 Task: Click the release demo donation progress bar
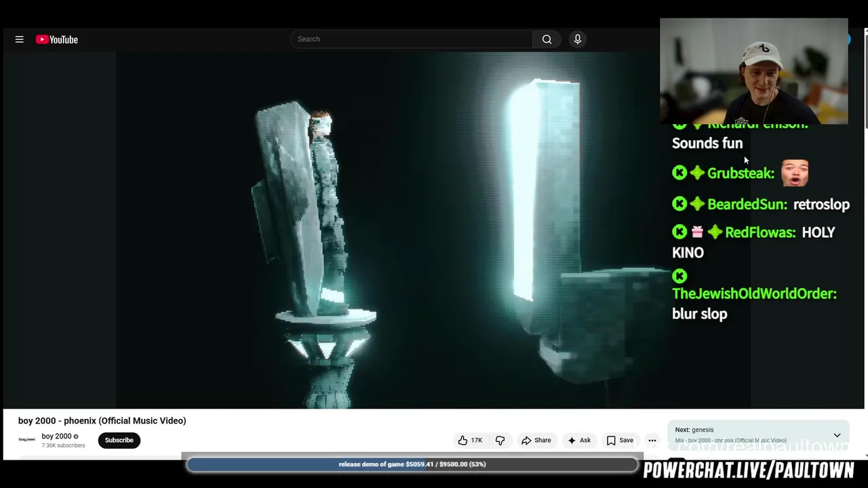click(x=412, y=464)
